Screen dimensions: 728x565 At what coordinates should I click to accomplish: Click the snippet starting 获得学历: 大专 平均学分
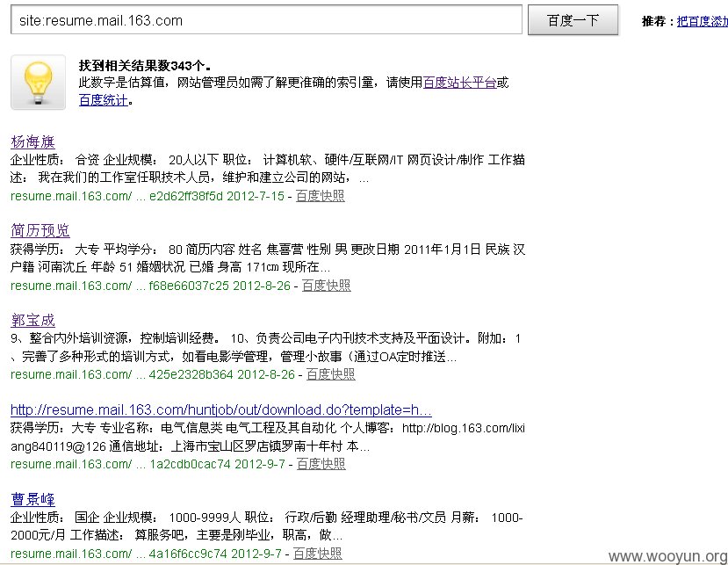pyautogui.click(x=268, y=258)
